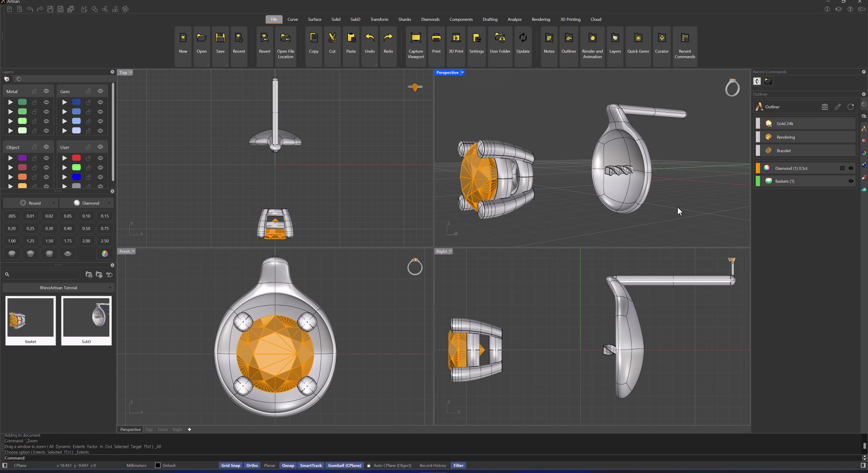Enable Planar mode in status bar

269,465
